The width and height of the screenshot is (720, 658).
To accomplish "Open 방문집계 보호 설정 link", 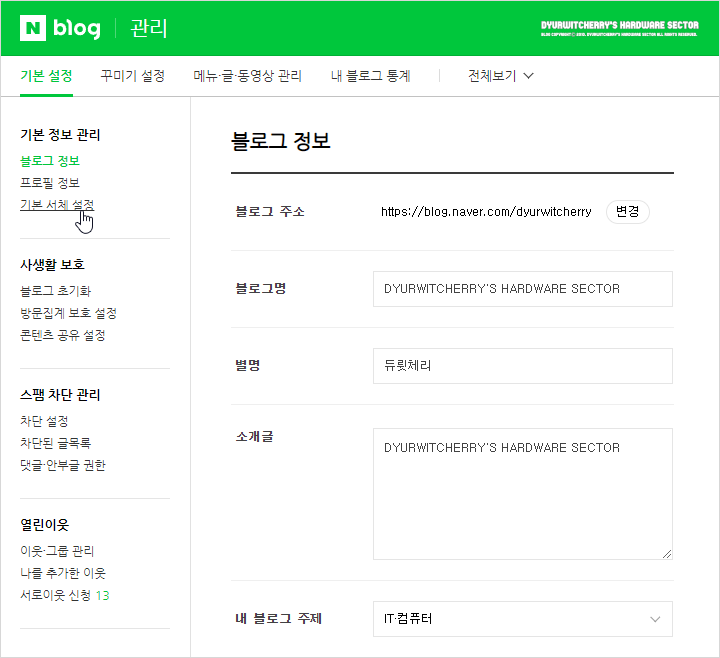I will [x=68, y=313].
